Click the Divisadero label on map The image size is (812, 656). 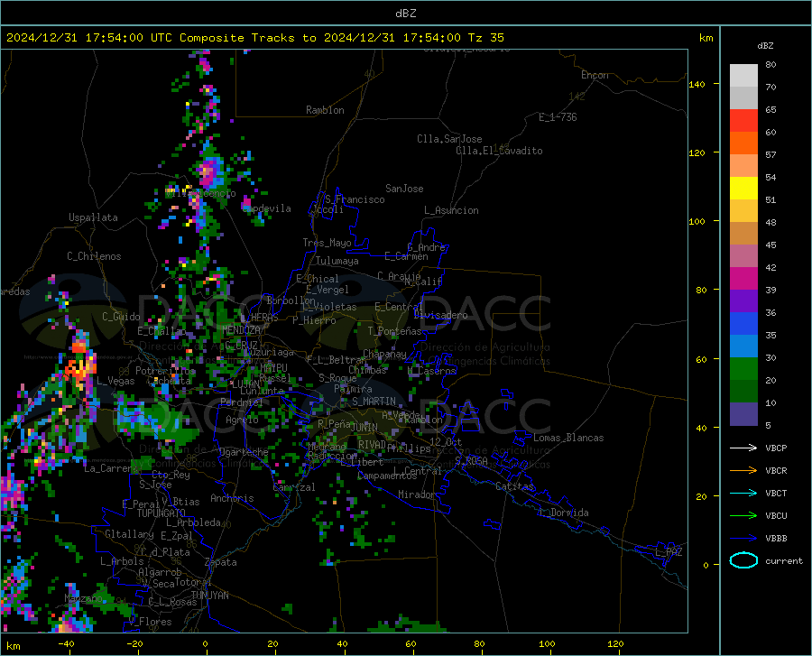tap(440, 315)
